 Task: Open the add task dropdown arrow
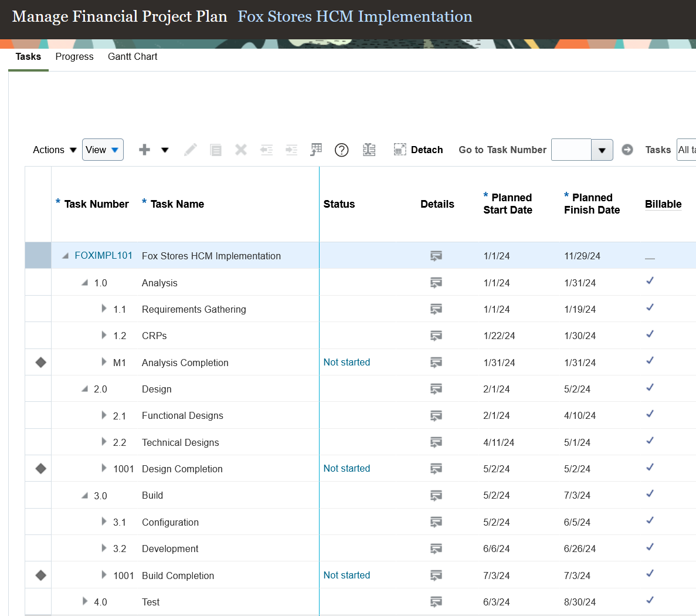(x=165, y=150)
